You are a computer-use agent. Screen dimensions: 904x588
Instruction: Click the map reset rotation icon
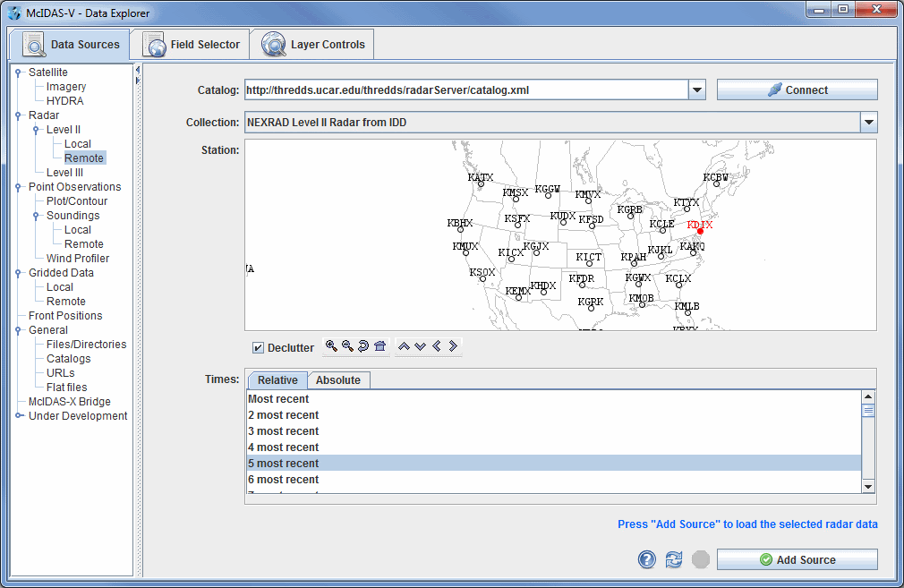click(363, 345)
